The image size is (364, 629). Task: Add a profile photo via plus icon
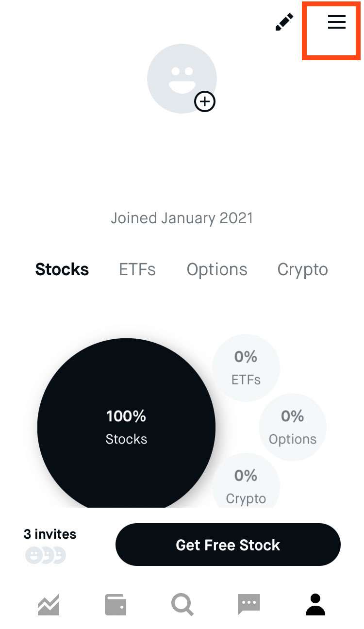(x=205, y=102)
